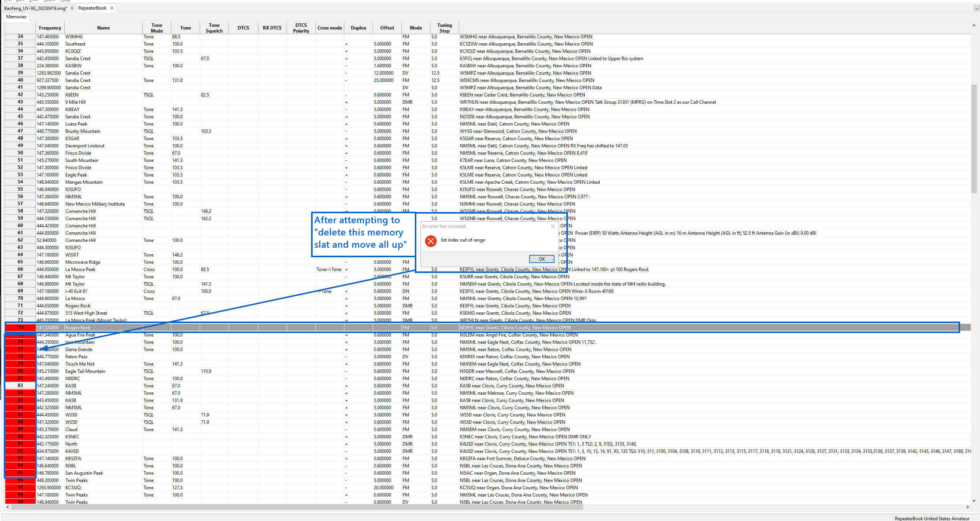The height and width of the screenshot is (521, 980).
Task: Click offset cell 25.000000
Action: (x=387, y=80)
